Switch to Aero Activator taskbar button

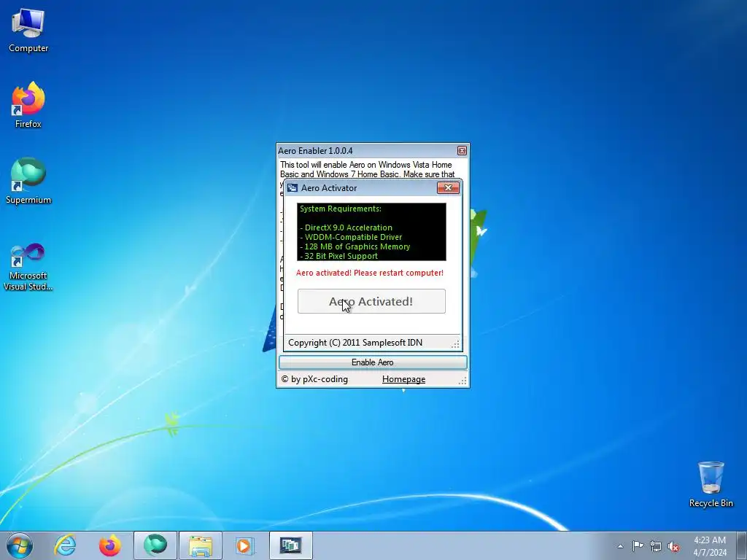pyautogui.click(x=290, y=545)
